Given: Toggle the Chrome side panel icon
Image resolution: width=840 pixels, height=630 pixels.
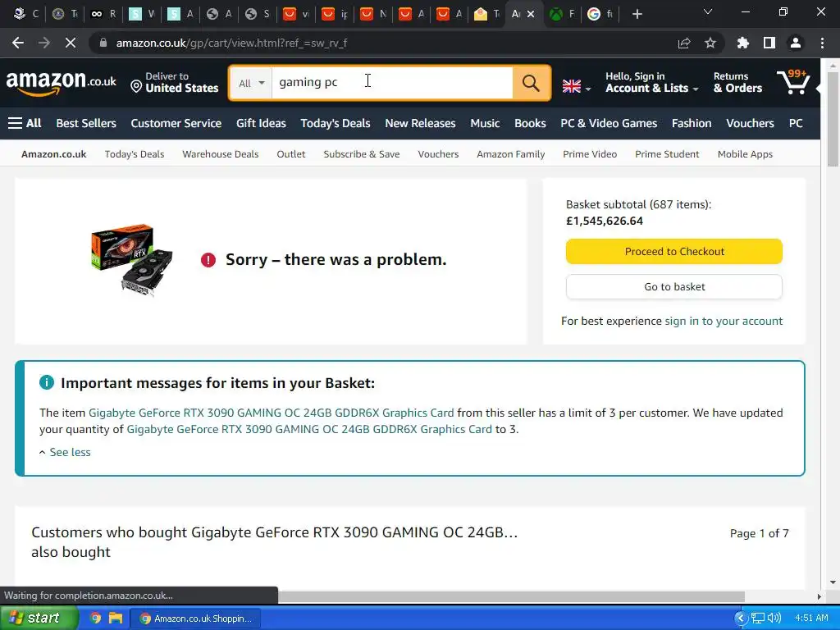Looking at the screenshot, I should [769, 43].
